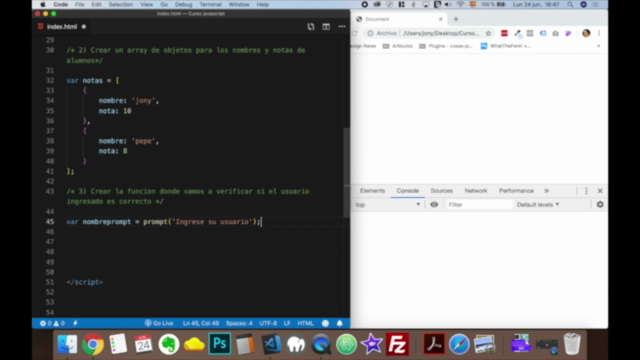The image size is (640, 360).
Task: Open the Help menu
Action: [x=262, y=4]
